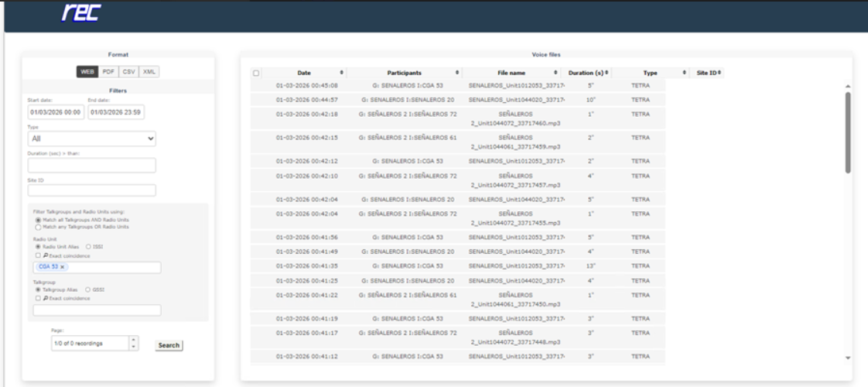Click Type column sort arrows

[x=684, y=73]
